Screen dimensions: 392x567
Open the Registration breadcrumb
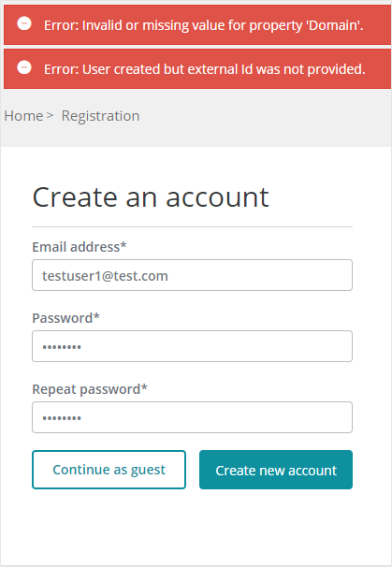[100, 116]
